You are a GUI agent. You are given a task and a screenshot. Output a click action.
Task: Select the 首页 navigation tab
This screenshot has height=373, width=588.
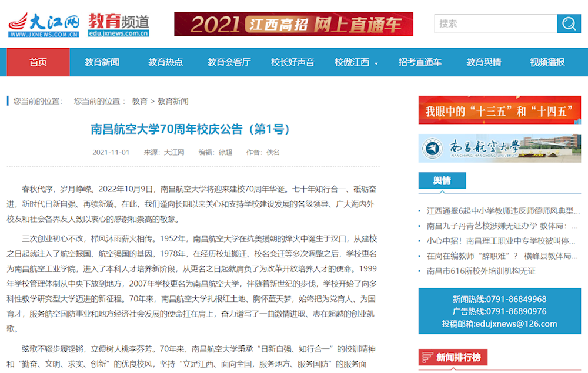point(38,62)
